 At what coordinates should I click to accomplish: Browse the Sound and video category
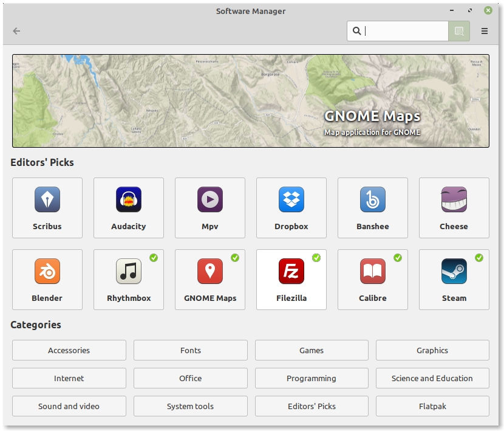coord(69,406)
